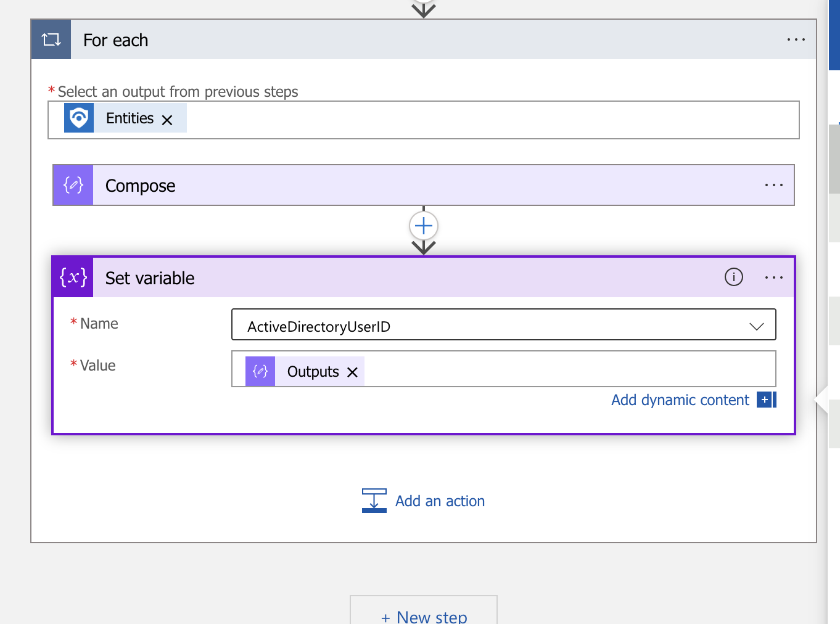Collapse the Set variable title bar
Screen dimensions: 840x624
(x=424, y=277)
